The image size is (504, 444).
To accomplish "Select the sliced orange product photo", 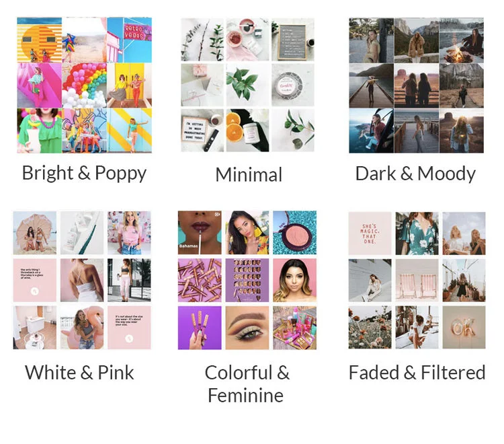I will [x=247, y=130].
